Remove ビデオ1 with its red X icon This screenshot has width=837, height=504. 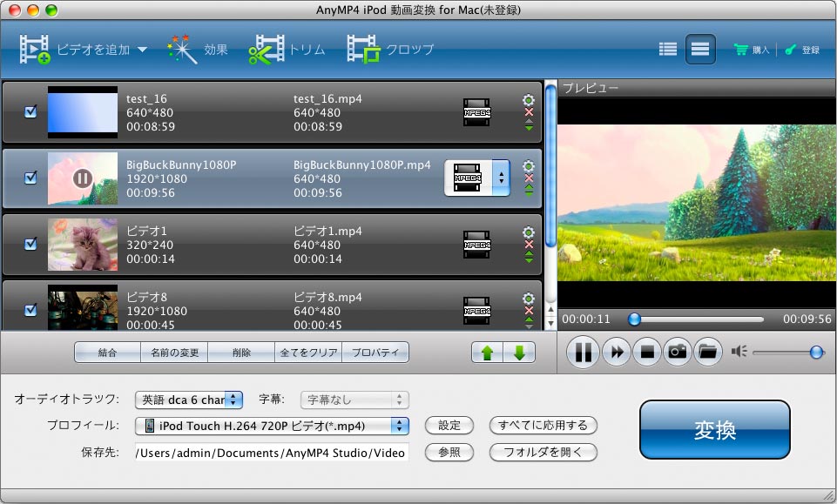click(528, 245)
